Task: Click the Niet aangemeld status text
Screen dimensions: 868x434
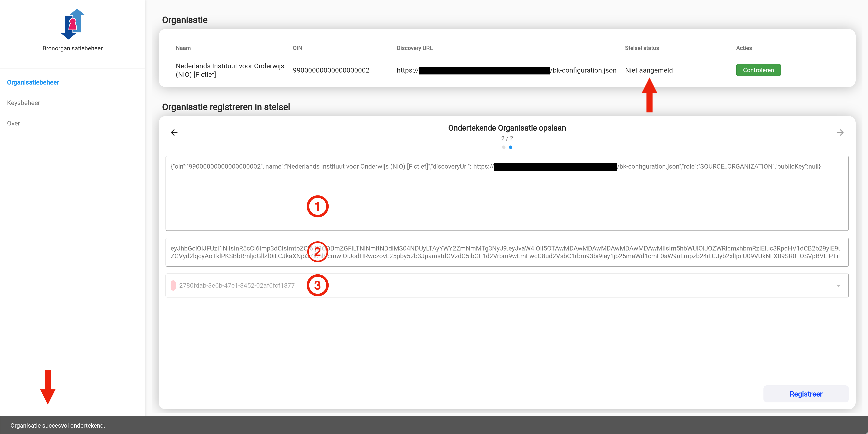Action: [x=649, y=70]
